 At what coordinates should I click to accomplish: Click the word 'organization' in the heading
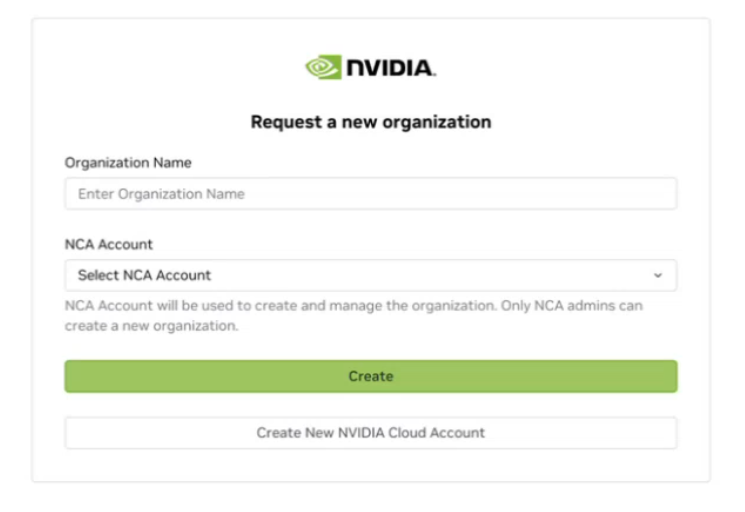click(437, 123)
